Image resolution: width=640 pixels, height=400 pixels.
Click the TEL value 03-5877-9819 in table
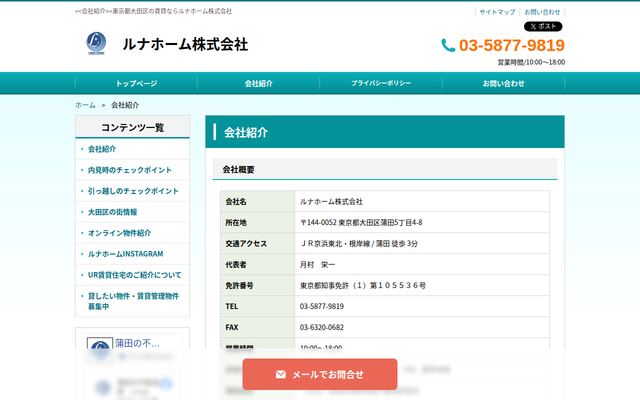click(x=322, y=307)
